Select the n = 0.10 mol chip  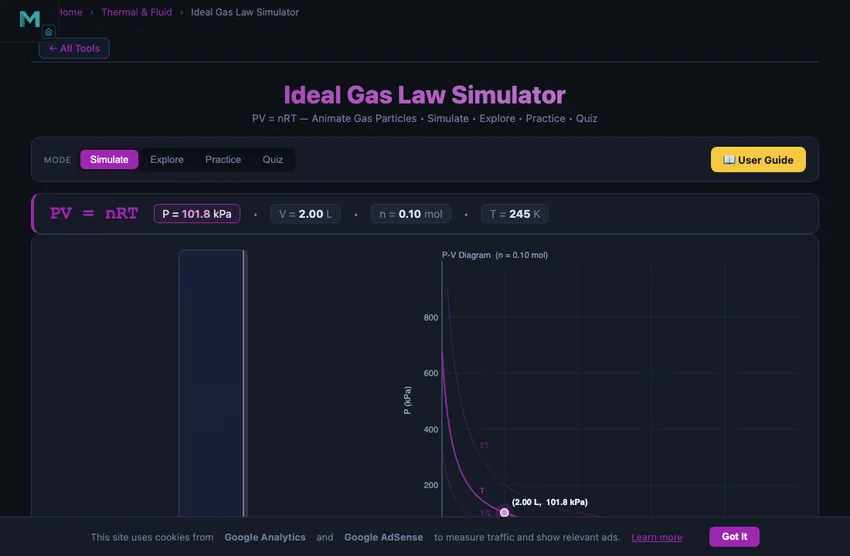tap(410, 214)
